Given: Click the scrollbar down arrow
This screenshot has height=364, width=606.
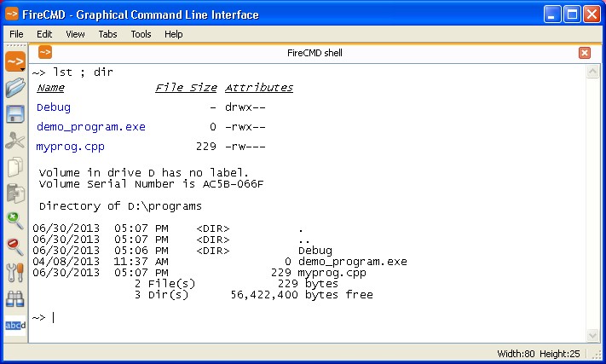Looking at the screenshot, I should [592, 335].
